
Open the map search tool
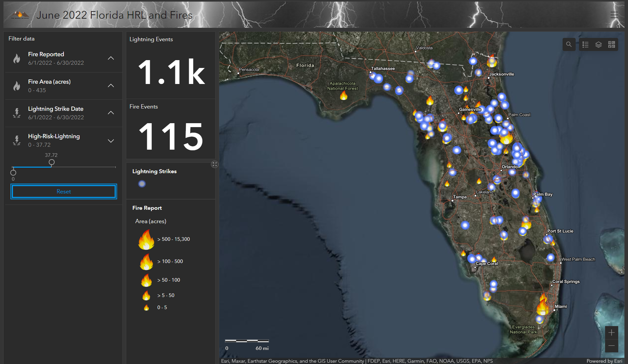(569, 44)
